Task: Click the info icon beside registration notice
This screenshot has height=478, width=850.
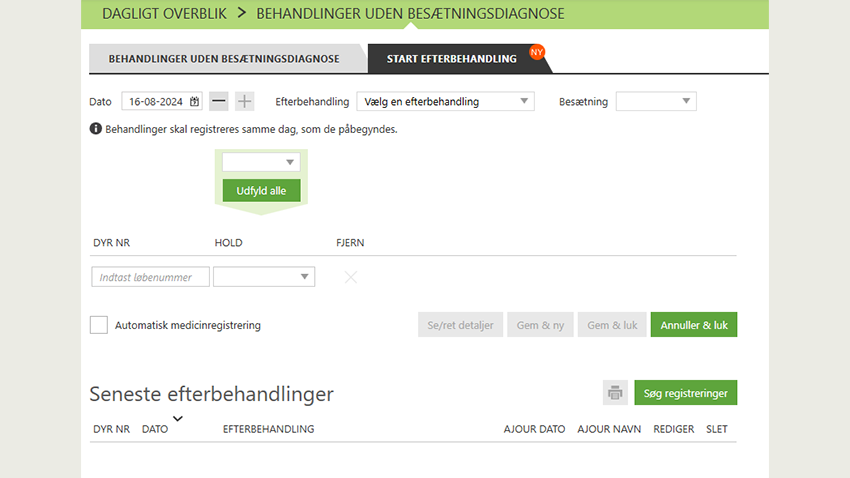Action: tap(96, 129)
